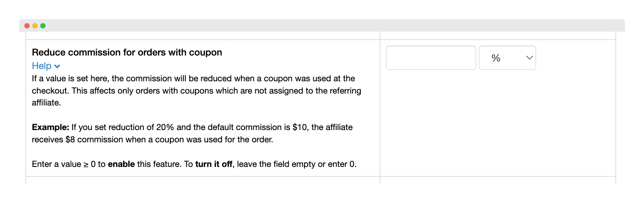The width and height of the screenshot is (644, 203).
Task: Click the bold word 'enable'
Action: pyautogui.click(x=121, y=164)
